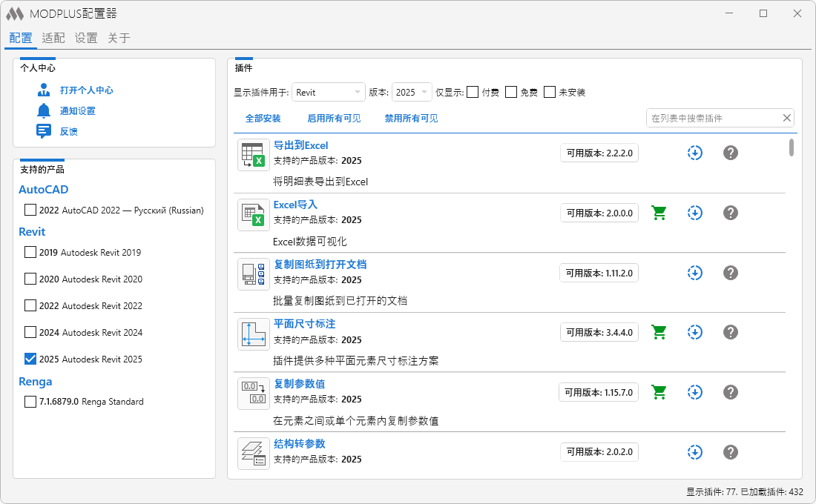Click the plugin list scrollbar thumb
This screenshot has height=504, width=816.
coord(791,147)
